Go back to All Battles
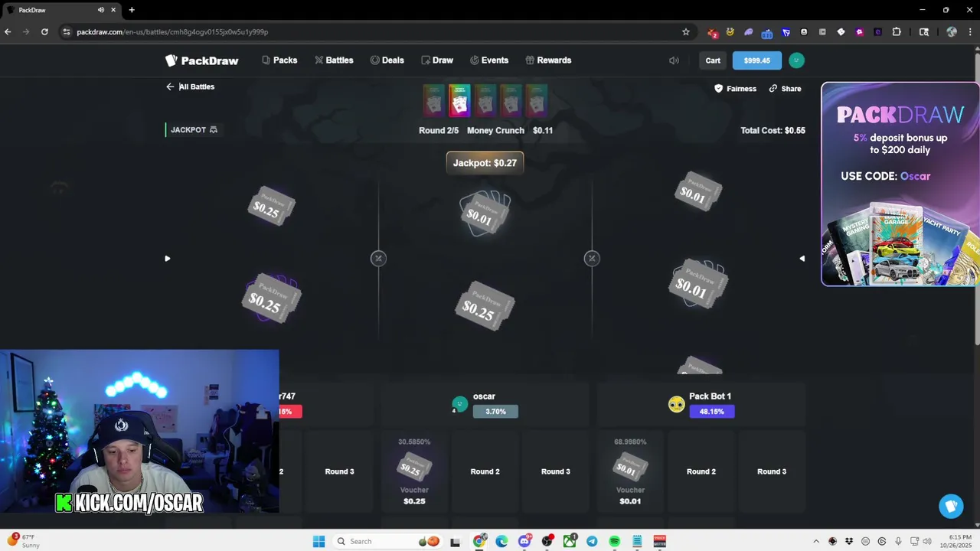 coord(190,86)
